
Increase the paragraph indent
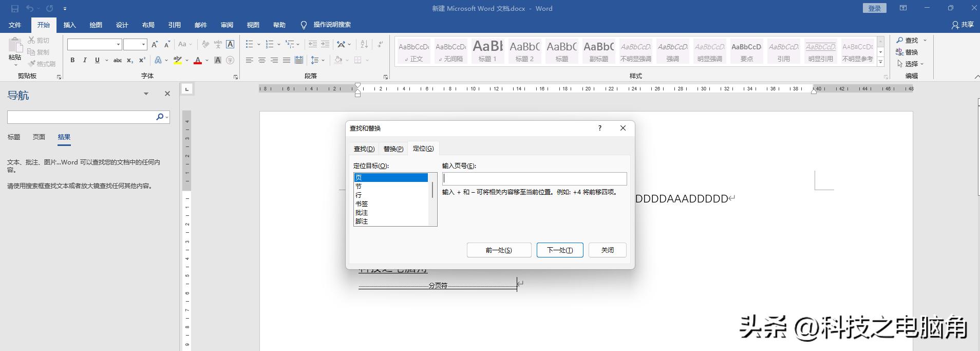tap(326, 45)
